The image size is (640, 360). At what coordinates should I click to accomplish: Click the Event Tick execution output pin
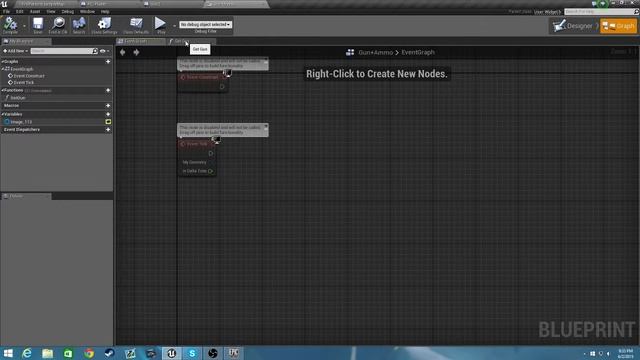211,154
